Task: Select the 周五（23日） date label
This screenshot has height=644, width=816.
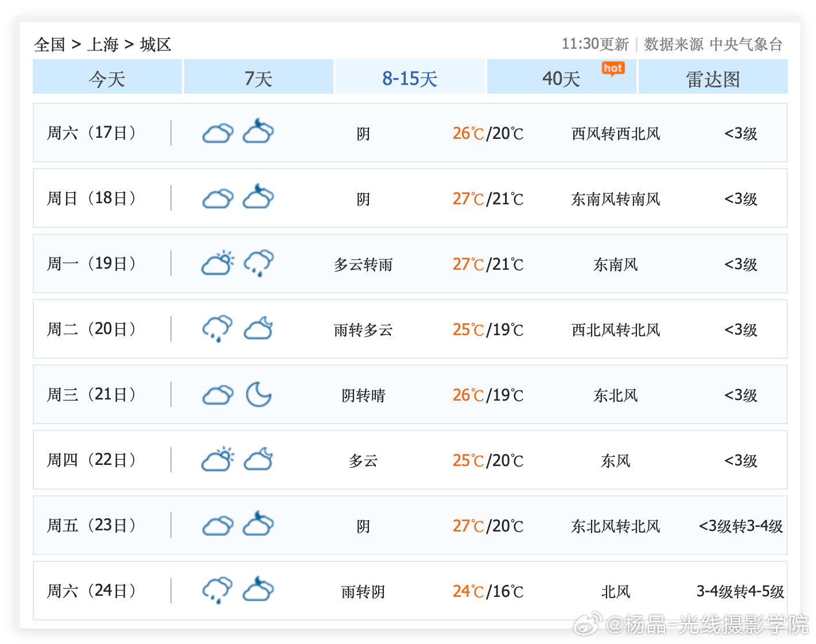Action: click(x=92, y=525)
